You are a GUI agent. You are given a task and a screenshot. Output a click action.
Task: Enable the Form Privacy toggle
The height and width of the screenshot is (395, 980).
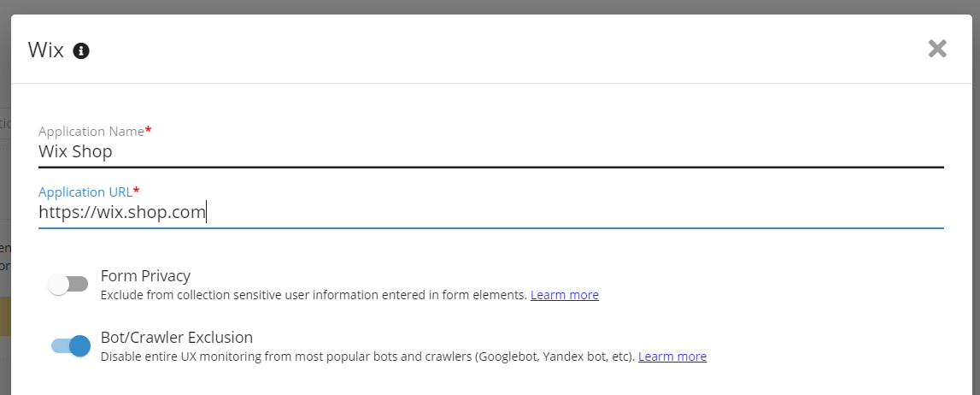pos(68,284)
